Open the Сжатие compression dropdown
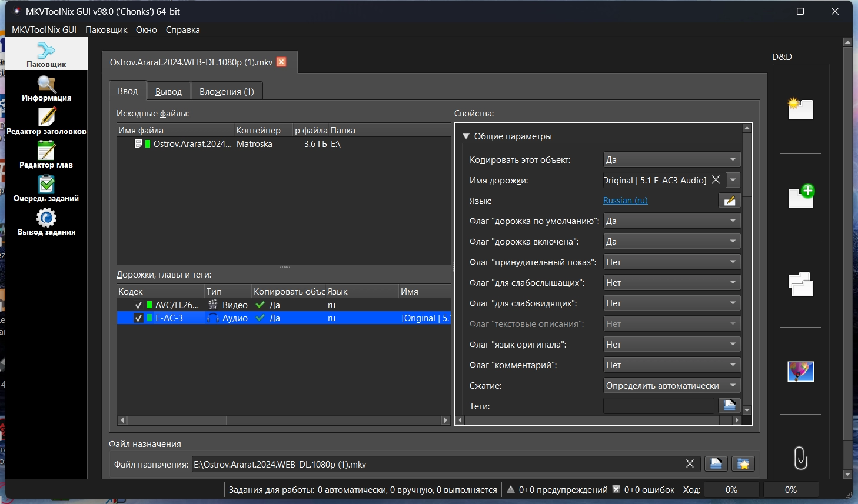The width and height of the screenshot is (858, 504). point(671,386)
